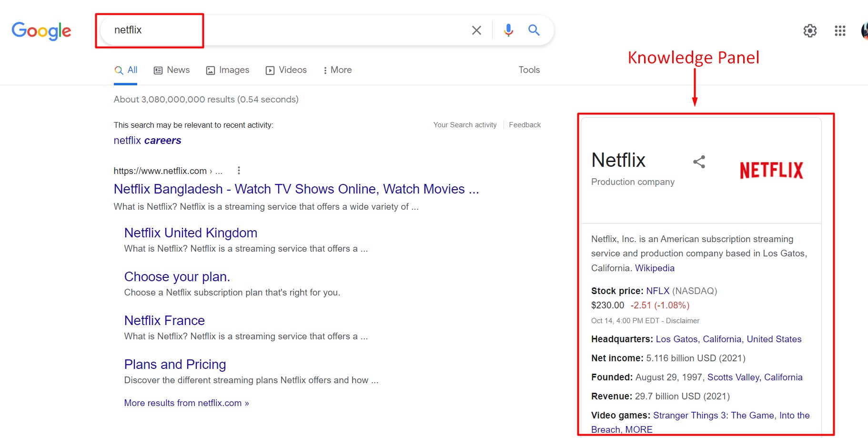This screenshot has height=438, width=868.
Task: Open netflix careers suggestion
Action: [x=147, y=141]
